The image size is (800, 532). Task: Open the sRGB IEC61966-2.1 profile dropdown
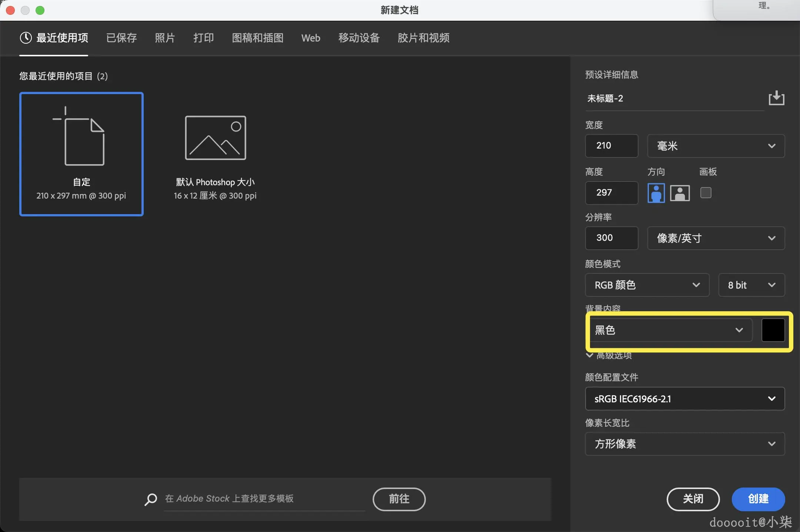[684, 399]
